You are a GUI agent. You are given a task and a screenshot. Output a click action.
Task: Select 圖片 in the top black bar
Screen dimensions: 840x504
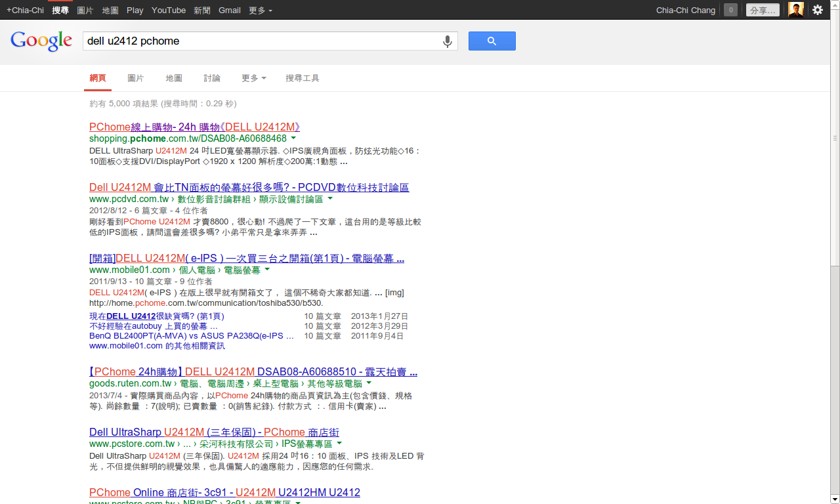click(x=85, y=10)
